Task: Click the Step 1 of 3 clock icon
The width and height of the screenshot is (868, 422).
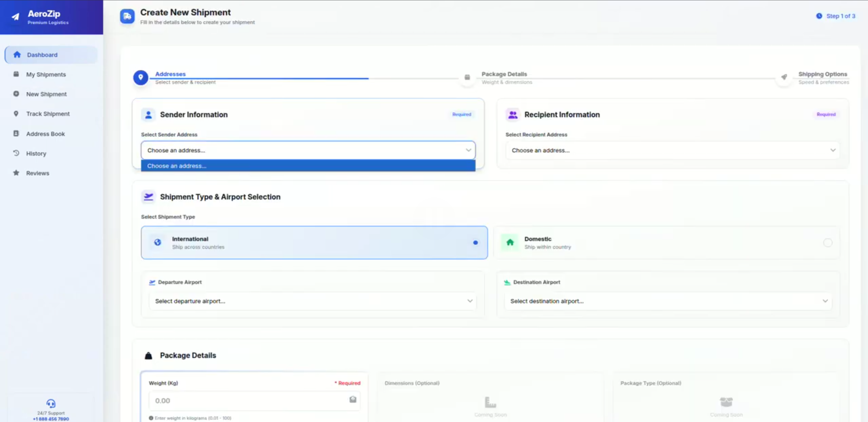Action: (819, 16)
